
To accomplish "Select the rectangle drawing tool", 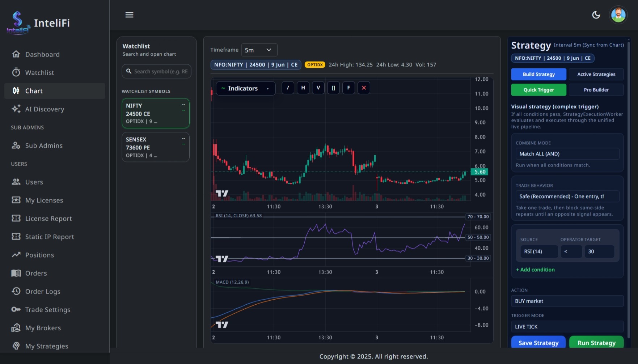I will click(x=333, y=88).
